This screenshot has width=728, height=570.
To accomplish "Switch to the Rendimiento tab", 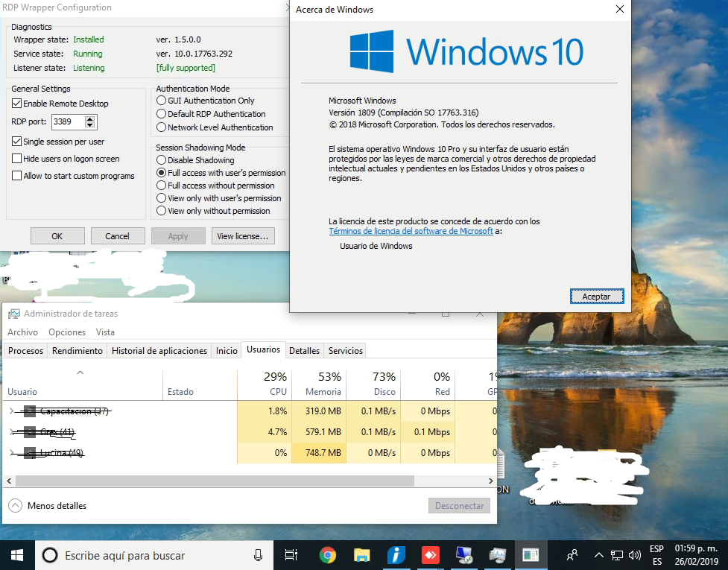I will click(77, 351).
